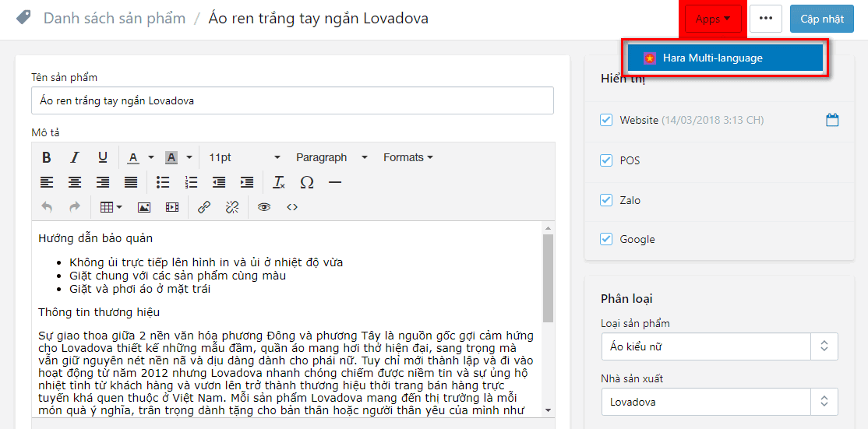The height and width of the screenshot is (429, 868).
Task: Select Hara Multi-language app
Action: pos(725,58)
